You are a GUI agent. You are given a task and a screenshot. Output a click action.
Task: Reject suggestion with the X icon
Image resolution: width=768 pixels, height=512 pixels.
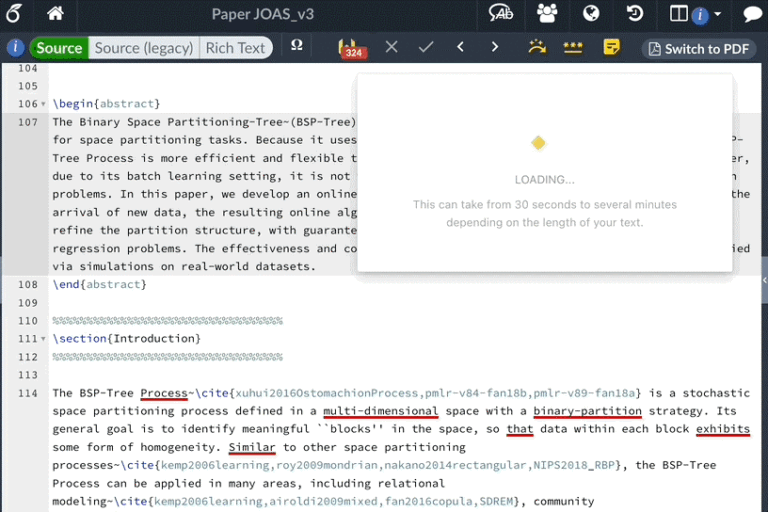click(x=391, y=47)
